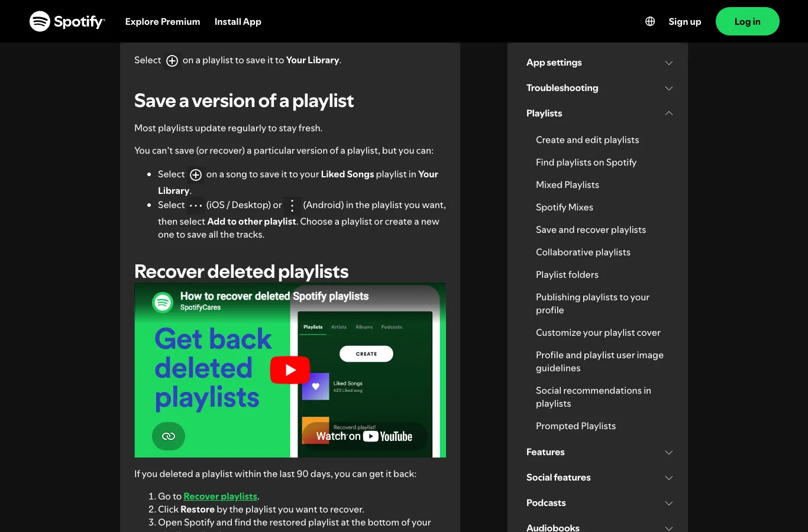Open Profile and playlist user image guidelines
The width and height of the screenshot is (808, 532).
point(600,362)
